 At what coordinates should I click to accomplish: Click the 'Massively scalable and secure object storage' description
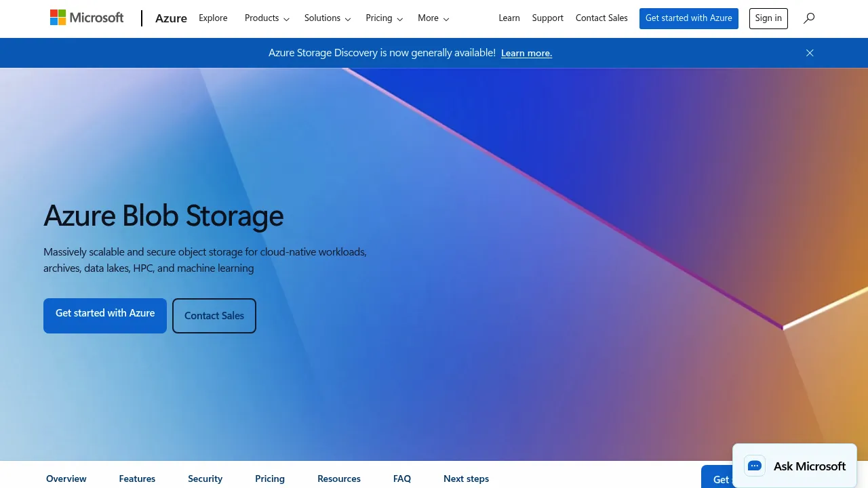click(x=205, y=260)
